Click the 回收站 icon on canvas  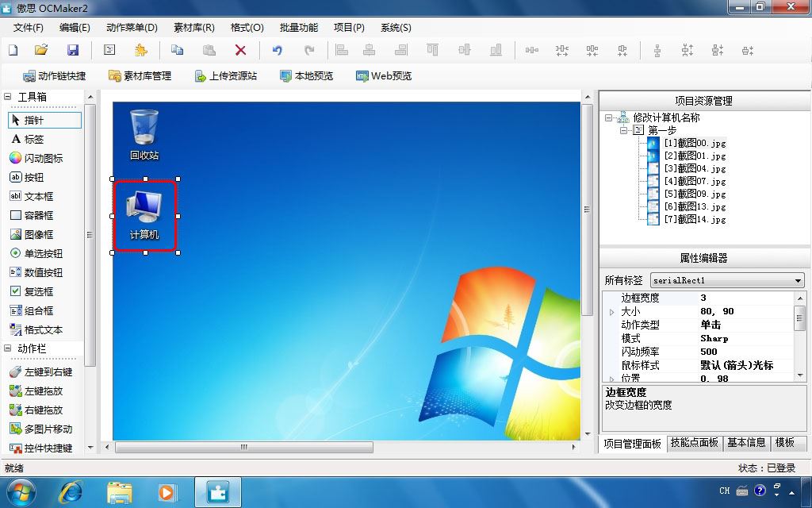point(144,133)
